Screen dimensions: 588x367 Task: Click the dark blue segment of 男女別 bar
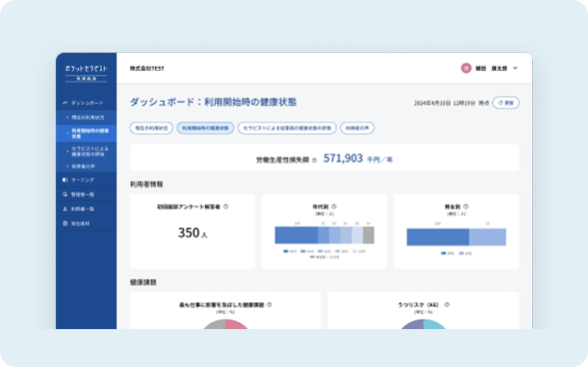point(437,237)
